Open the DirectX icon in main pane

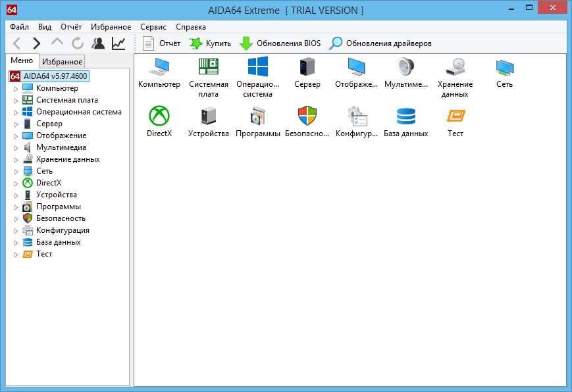(x=159, y=116)
